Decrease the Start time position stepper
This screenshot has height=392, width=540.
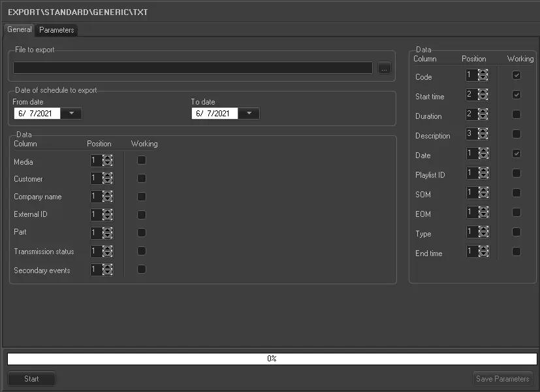click(483, 98)
